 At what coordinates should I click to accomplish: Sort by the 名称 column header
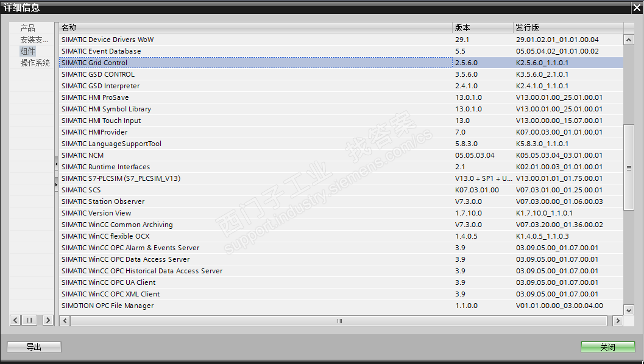coord(255,27)
